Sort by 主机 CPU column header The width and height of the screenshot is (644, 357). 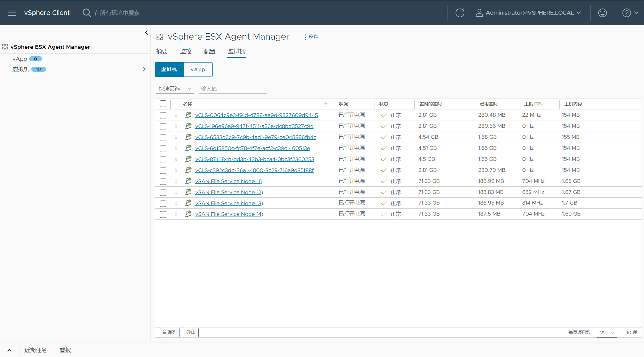click(x=534, y=104)
